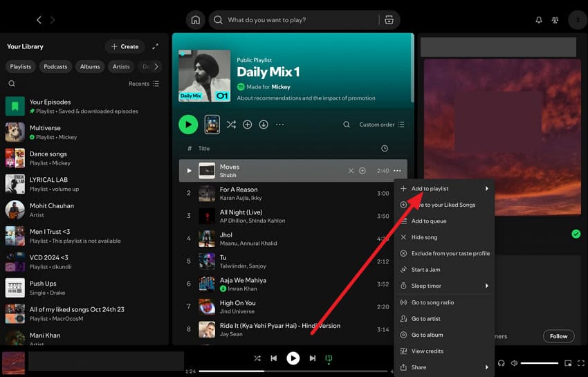588x377 pixels.
Task: Adjust the volume slider
Action: tap(540, 363)
